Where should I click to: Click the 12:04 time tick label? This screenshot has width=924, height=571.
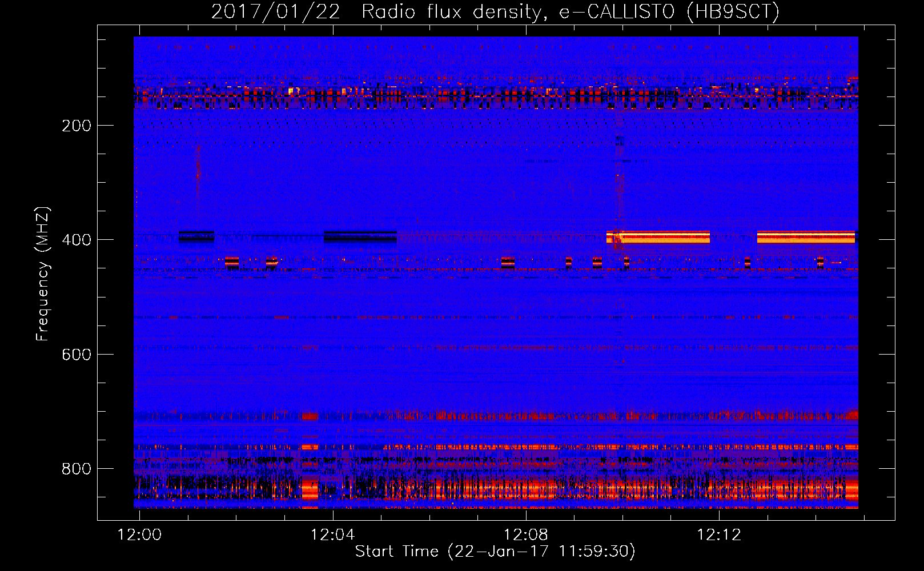coord(332,535)
